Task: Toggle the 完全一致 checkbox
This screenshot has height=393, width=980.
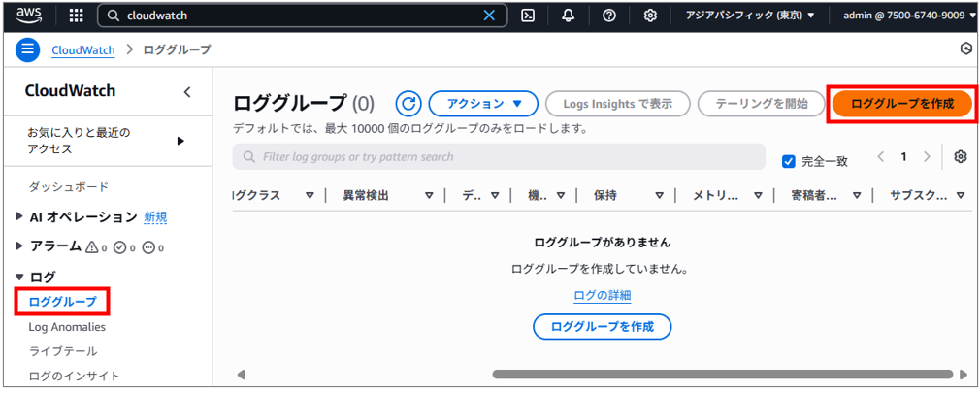Action: 789,161
